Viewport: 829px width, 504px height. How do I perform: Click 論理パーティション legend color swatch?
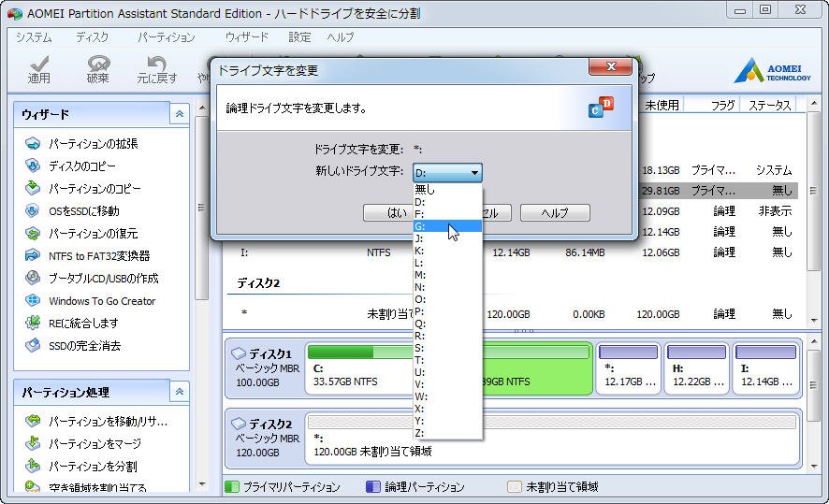click(373, 486)
